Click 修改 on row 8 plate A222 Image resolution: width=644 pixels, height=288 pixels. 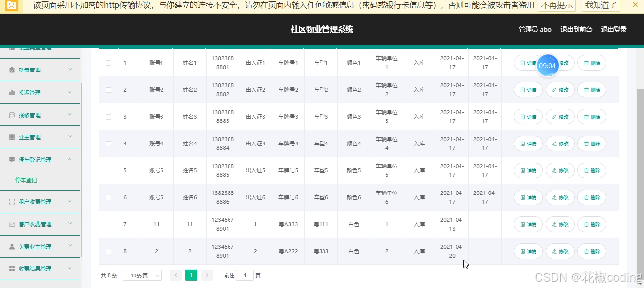(560, 251)
